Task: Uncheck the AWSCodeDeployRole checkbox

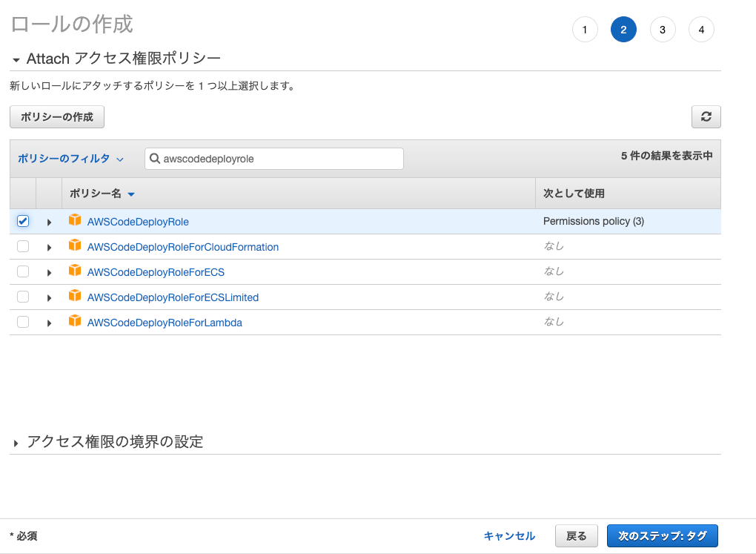Action: (23, 220)
